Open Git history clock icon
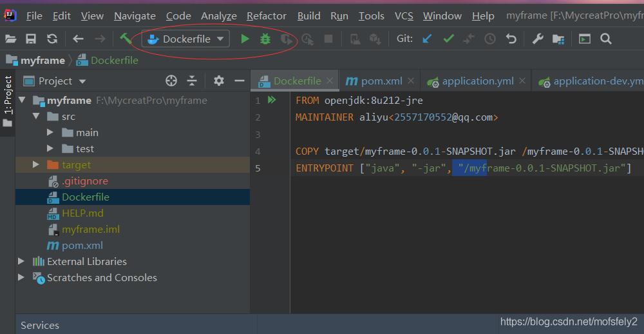Image resolution: width=644 pixels, height=334 pixels. pos(490,39)
